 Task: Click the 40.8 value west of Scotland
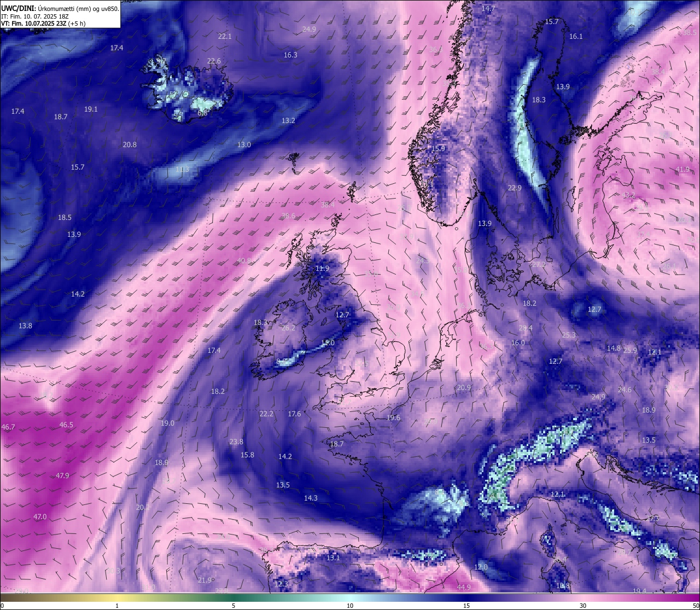(244, 261)
